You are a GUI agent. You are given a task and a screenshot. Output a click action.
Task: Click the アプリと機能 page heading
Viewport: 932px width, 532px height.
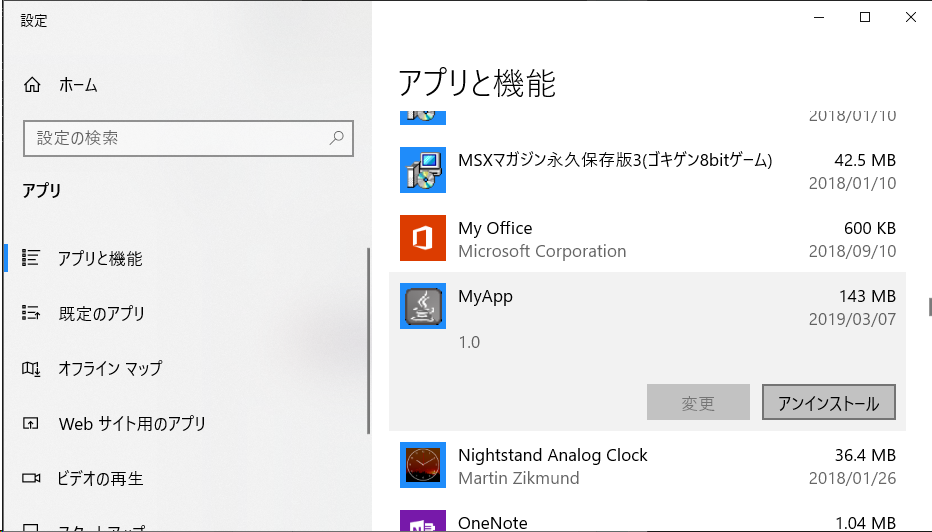477,83
